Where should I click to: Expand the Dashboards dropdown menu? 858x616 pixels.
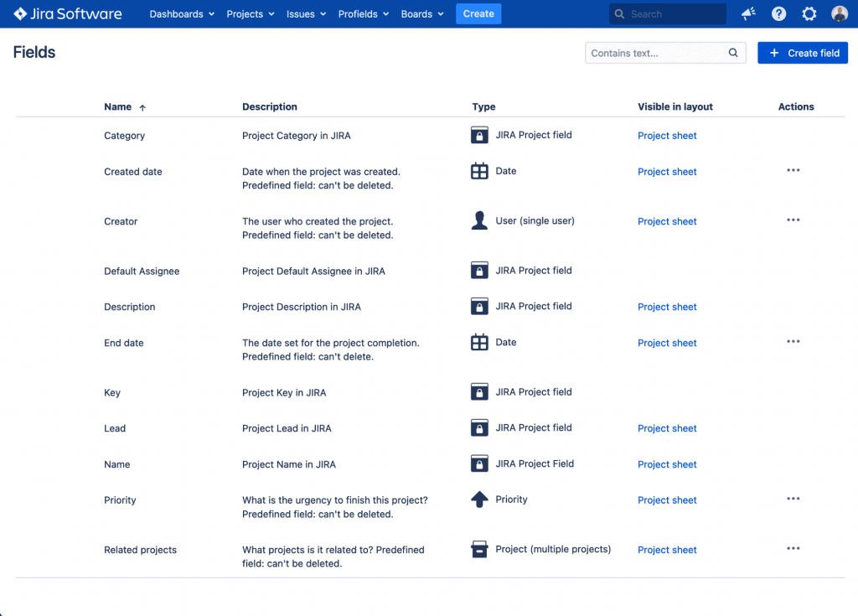(x=182, y=14)
